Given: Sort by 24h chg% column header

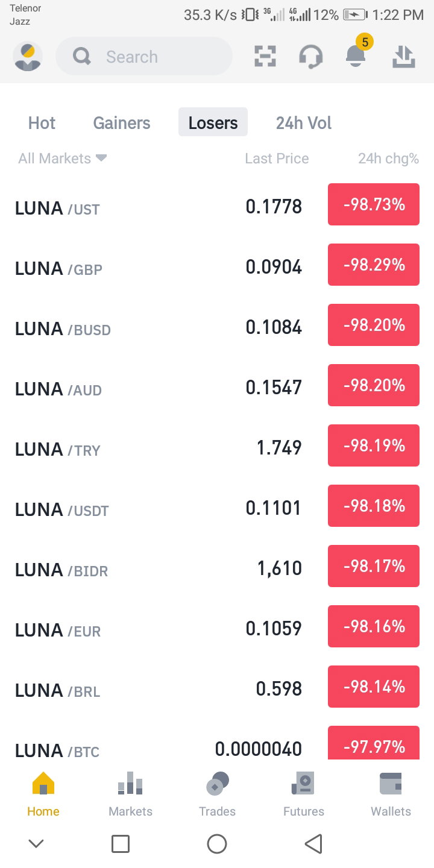Looking at the screenshot, I should click(388, 159).
